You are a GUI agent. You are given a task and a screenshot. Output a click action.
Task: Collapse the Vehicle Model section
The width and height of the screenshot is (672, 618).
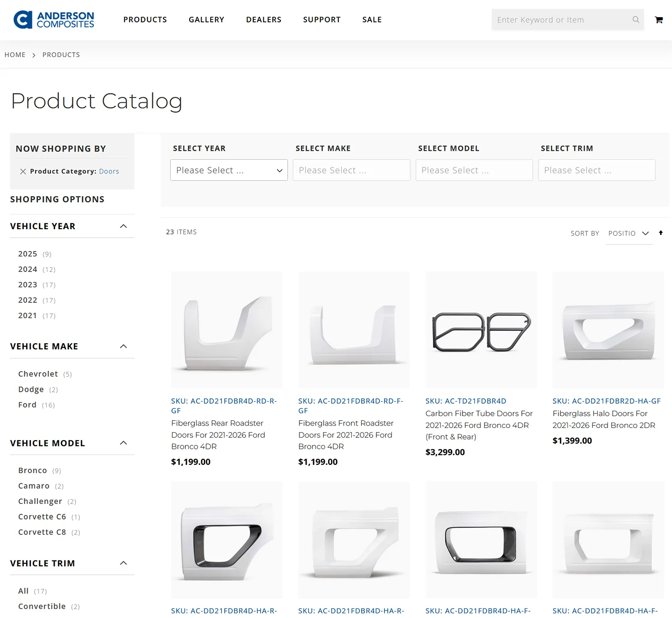[124, 443]
